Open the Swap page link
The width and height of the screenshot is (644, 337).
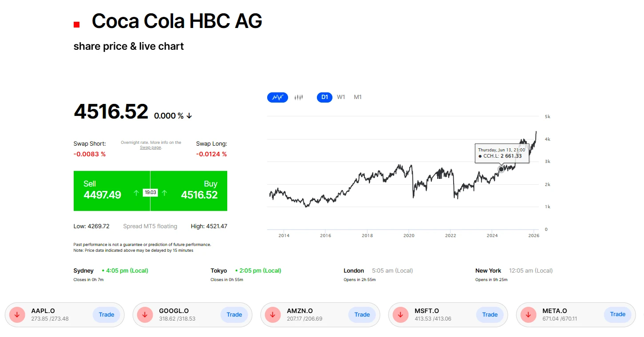[150, 147]
